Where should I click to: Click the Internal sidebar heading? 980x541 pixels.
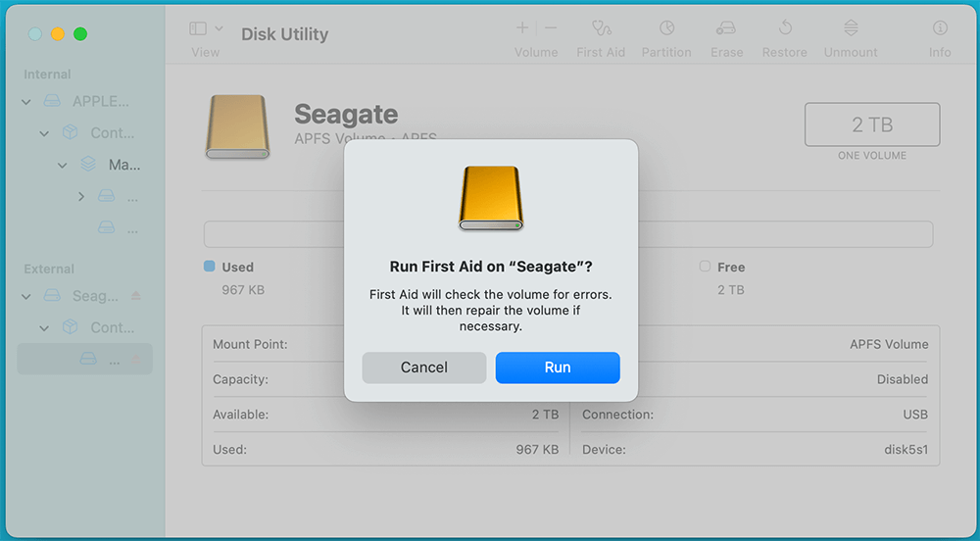[47, 74]
